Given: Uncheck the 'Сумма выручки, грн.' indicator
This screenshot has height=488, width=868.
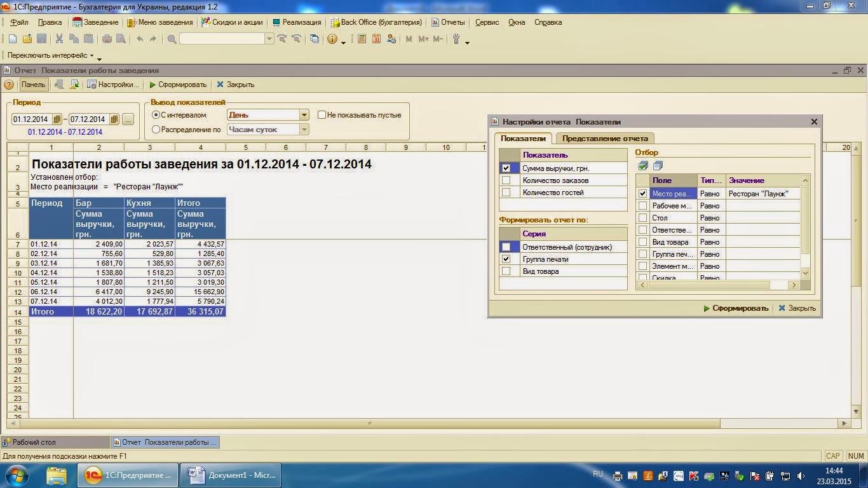Looking at the screenshot, I should click(506, 168).
